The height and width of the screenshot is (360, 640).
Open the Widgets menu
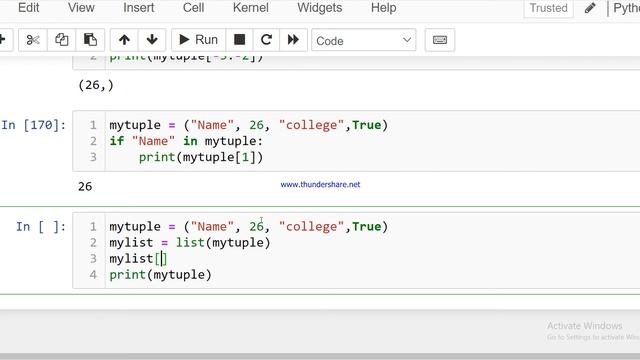coord(320,8)
